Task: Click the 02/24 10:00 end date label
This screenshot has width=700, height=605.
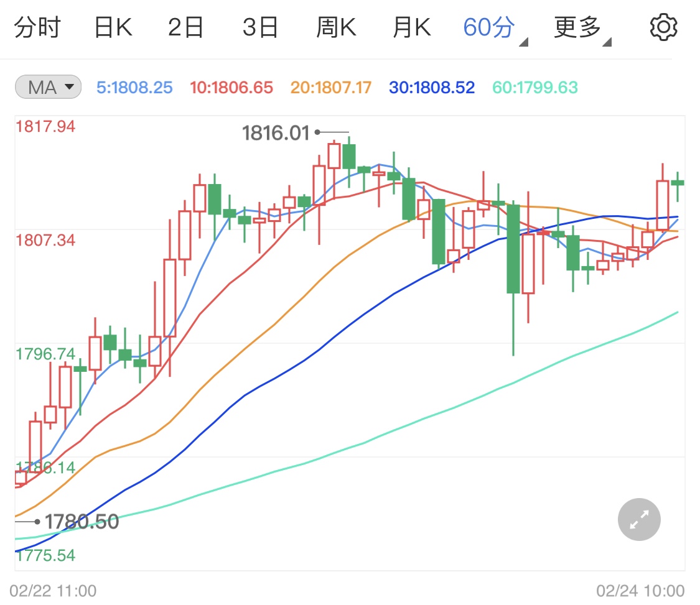Action: (x=640, y=591)
